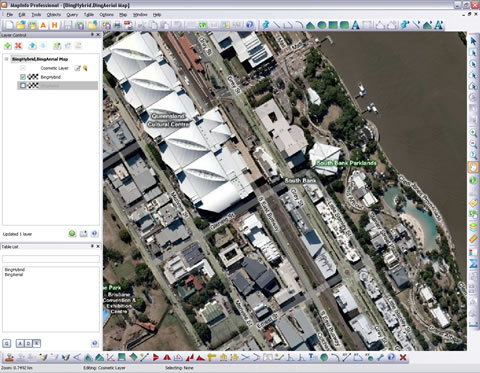Open the Query menu

tap(72, 15)
